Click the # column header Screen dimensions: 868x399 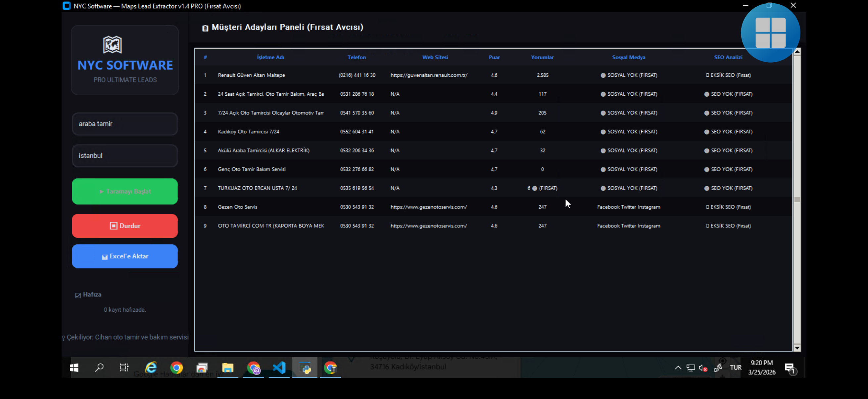(x=205, y=57)
